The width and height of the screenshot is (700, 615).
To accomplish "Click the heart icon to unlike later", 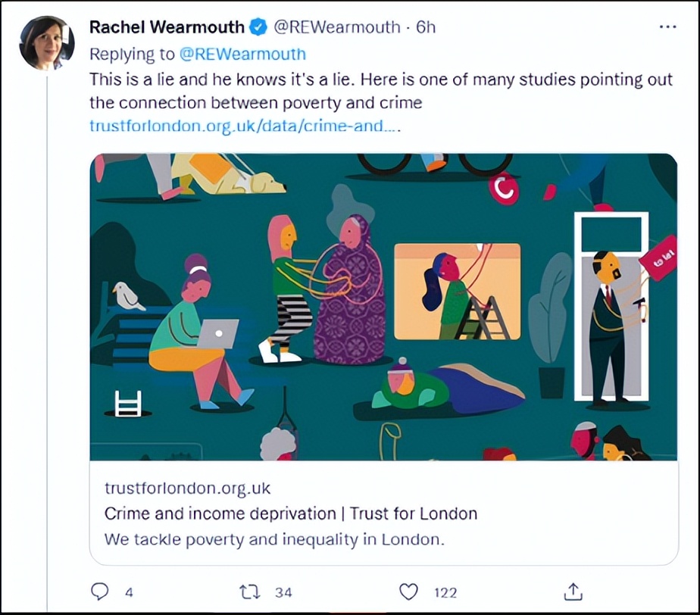I will 408,592.
